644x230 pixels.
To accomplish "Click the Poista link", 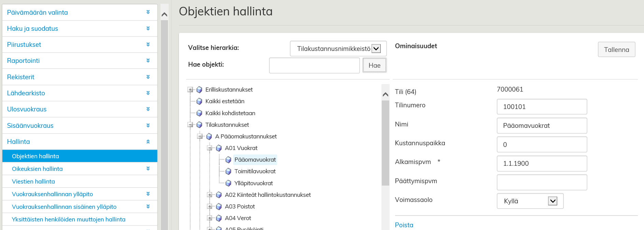I will (404, 225).
